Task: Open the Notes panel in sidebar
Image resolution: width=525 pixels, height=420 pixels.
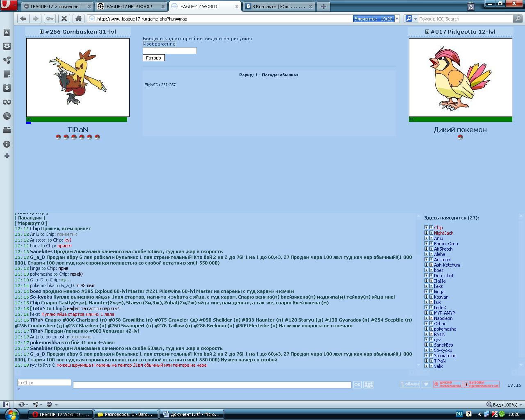Action: (x=7, y=74)
